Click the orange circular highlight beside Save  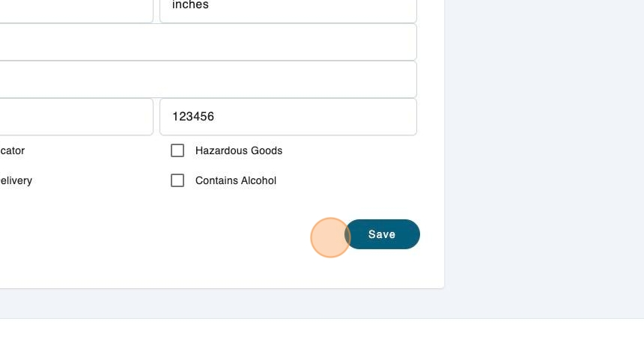tap(330, 238)
